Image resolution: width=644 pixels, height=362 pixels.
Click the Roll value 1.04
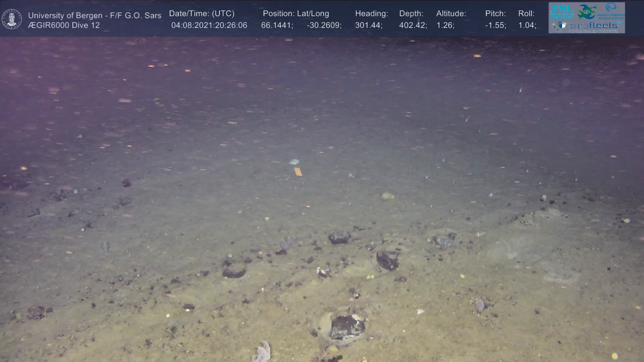[x=527, y=25]
